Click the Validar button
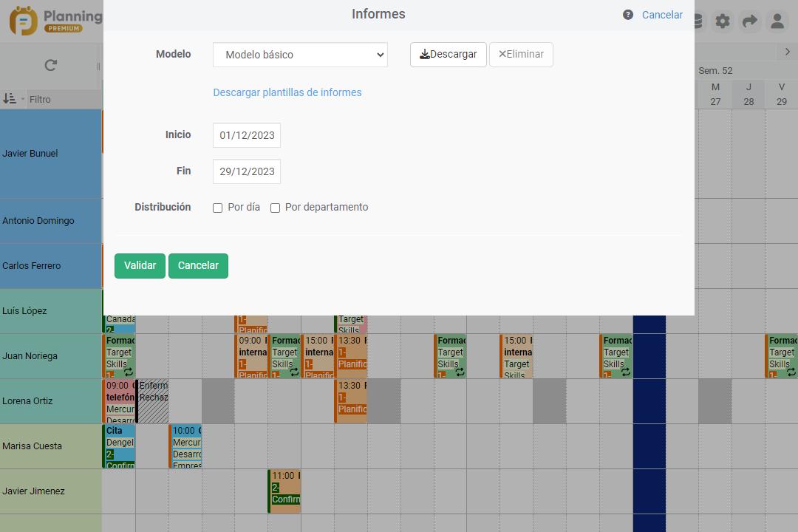This screenshot has width=798, height=532. pos(140,265)
